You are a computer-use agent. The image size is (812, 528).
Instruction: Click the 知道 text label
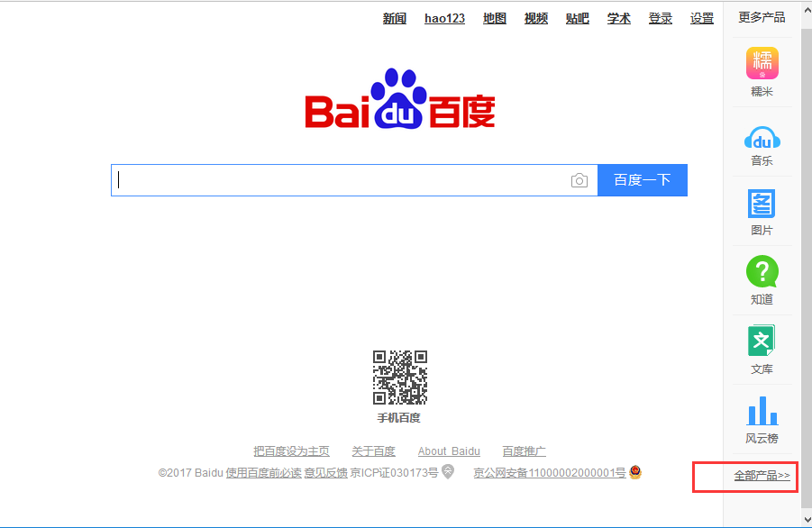[x=762, y=300]
